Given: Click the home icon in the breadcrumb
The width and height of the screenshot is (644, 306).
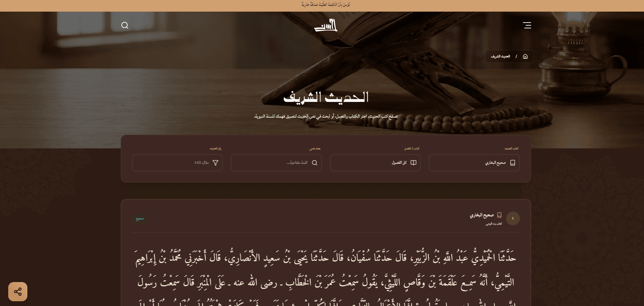Looking at the screenshot, I should (x=525, y=56).
